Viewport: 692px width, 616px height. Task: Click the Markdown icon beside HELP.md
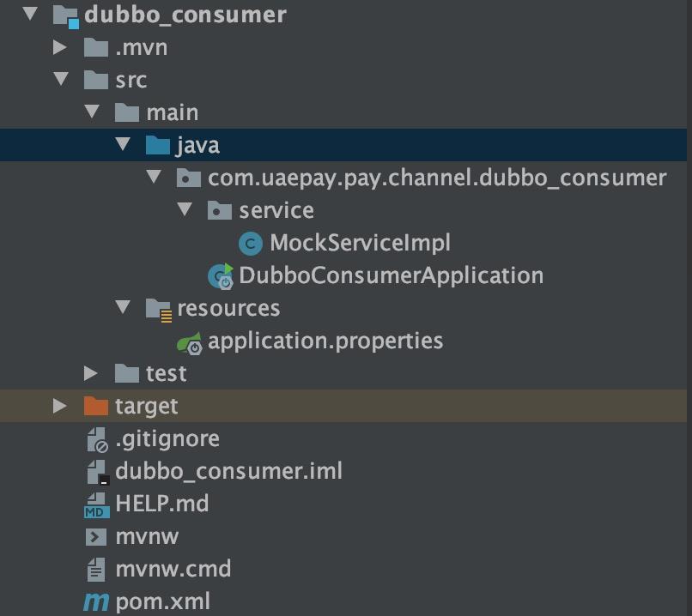point(96,504)
